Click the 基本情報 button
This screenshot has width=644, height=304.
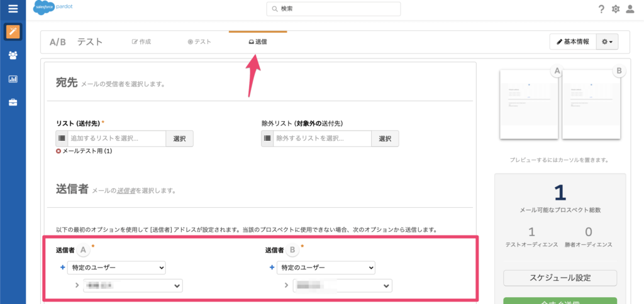(572, 41)
